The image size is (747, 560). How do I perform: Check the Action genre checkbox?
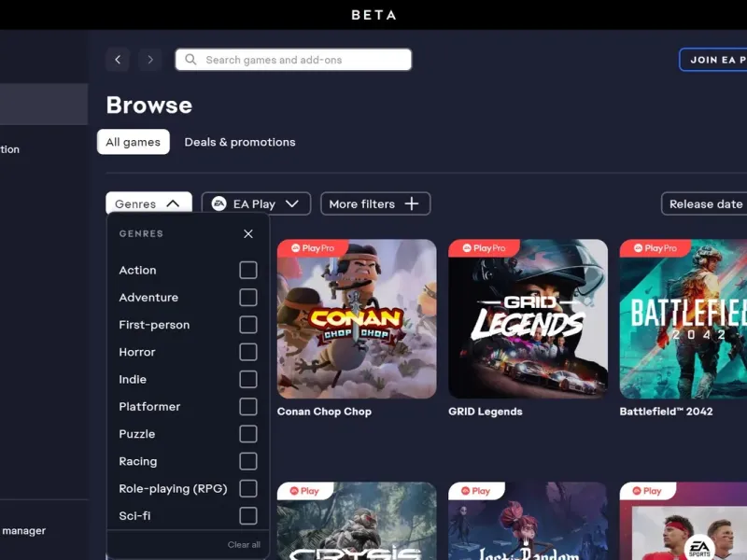coord(248,270)
